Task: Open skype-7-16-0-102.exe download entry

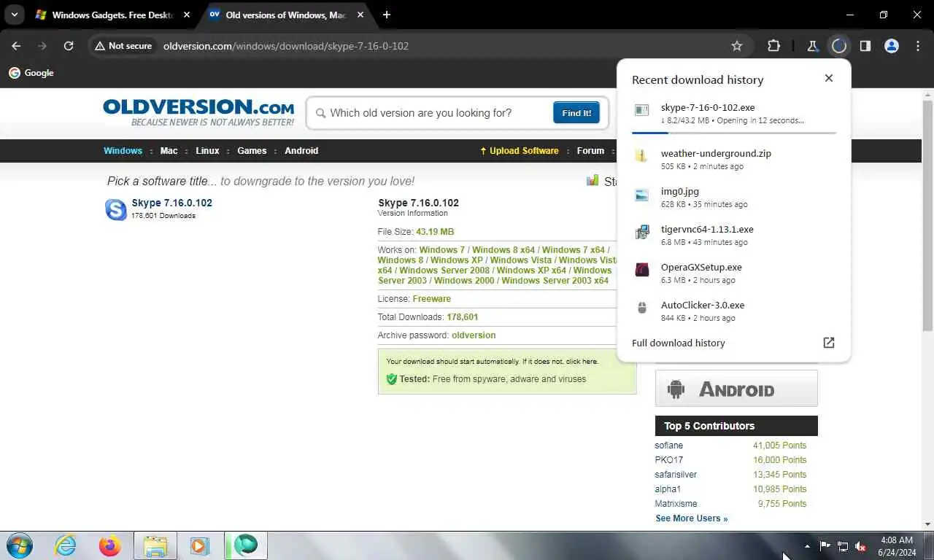Action: (733, 114)
